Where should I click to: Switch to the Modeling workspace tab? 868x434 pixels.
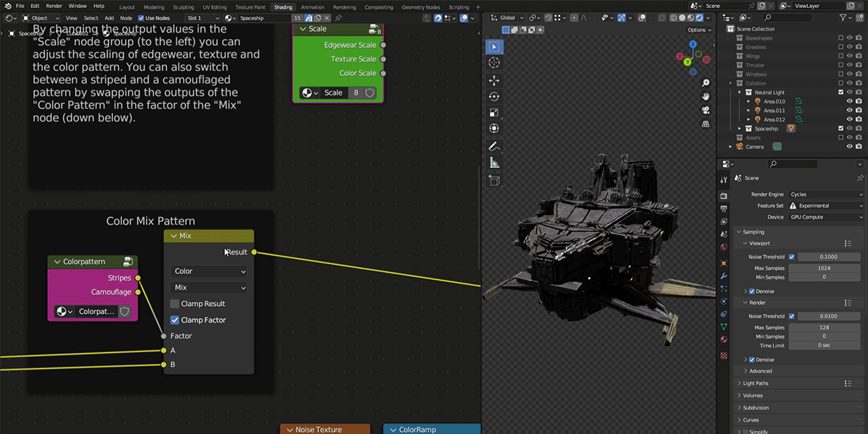point(154,7)
